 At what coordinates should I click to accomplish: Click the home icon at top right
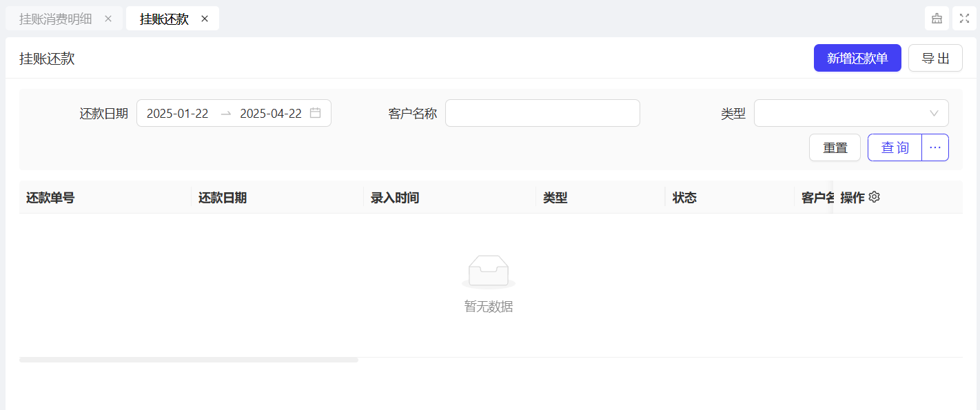point(937,19)
